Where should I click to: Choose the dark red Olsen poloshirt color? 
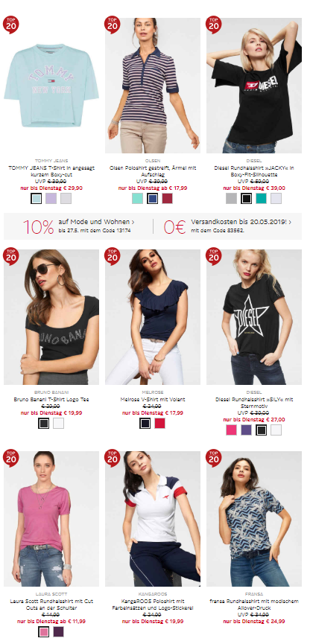pyautogui.click(x=167, y=199)
